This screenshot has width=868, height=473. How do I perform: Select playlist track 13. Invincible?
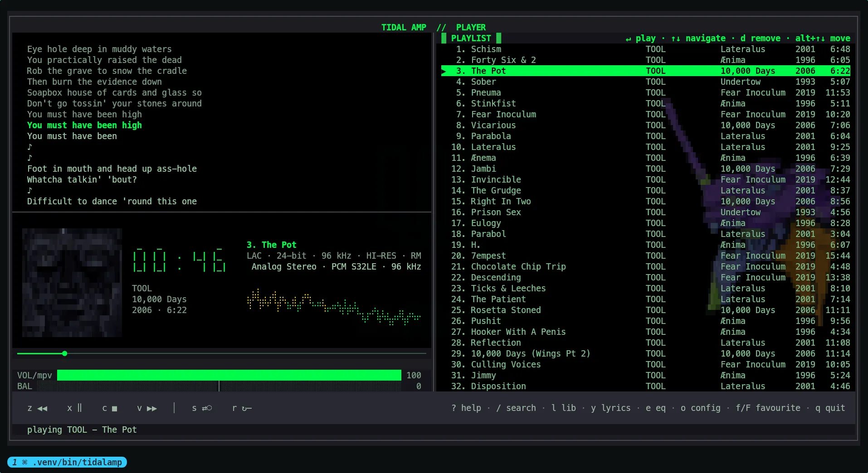(646, 180)
